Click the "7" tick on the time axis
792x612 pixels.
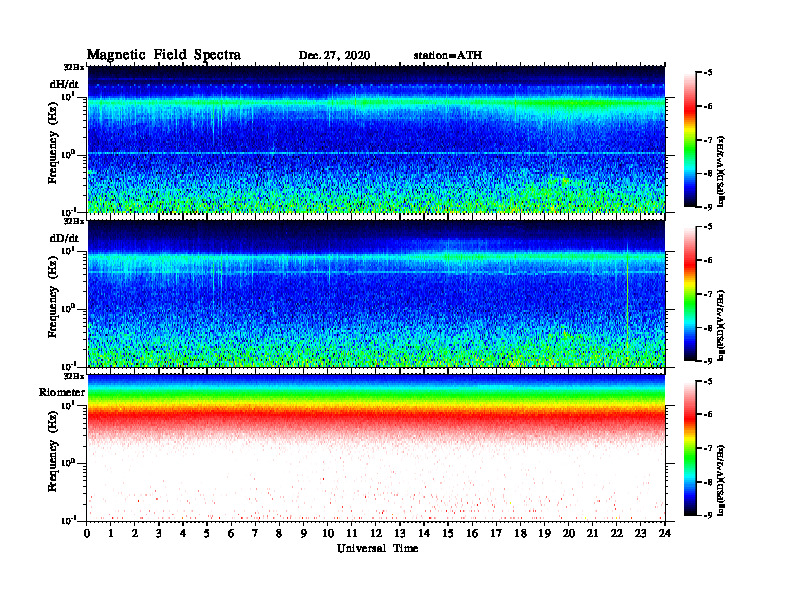pos(256,534)
